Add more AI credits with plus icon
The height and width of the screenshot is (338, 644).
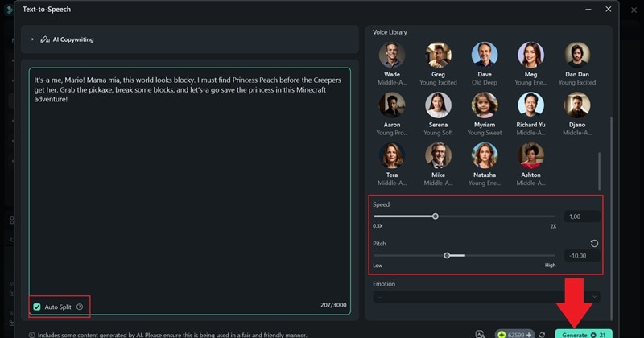pos(529,334)
